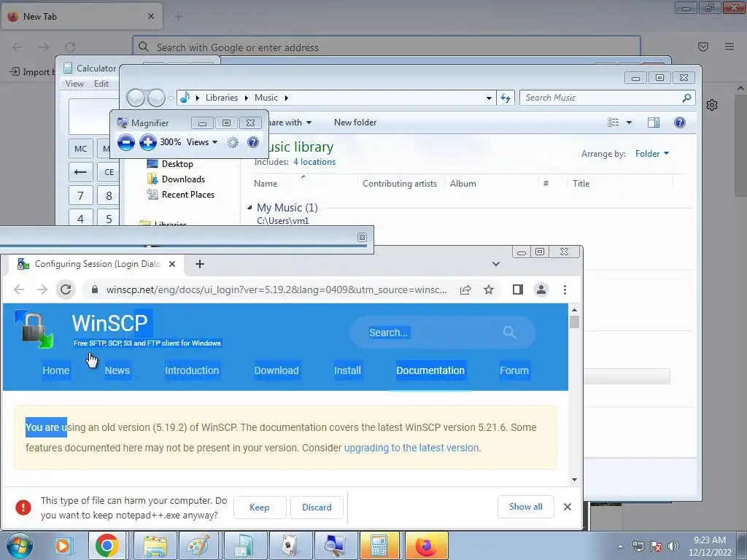Open Magnifier options gear icon
Screen dimensions: 747x560
(233, 142)
